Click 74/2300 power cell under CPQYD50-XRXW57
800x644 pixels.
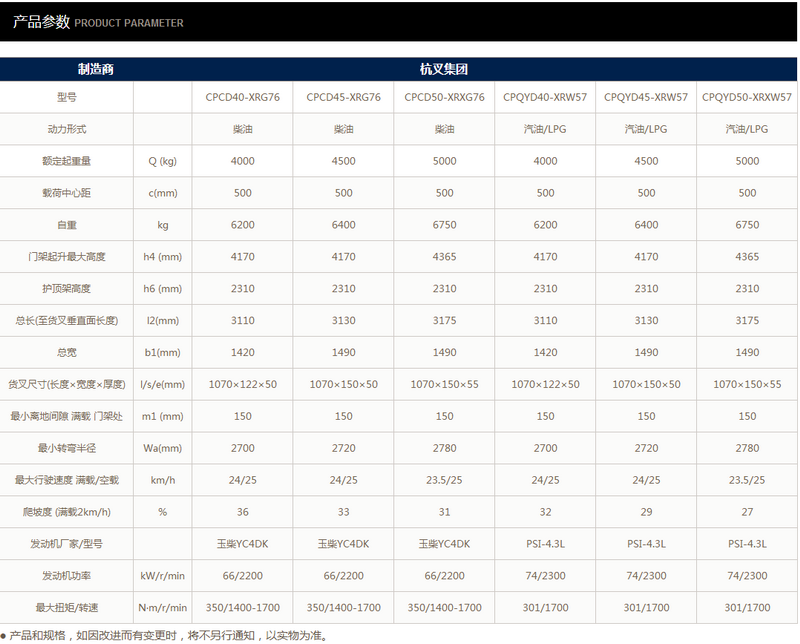tap(747, 576)
